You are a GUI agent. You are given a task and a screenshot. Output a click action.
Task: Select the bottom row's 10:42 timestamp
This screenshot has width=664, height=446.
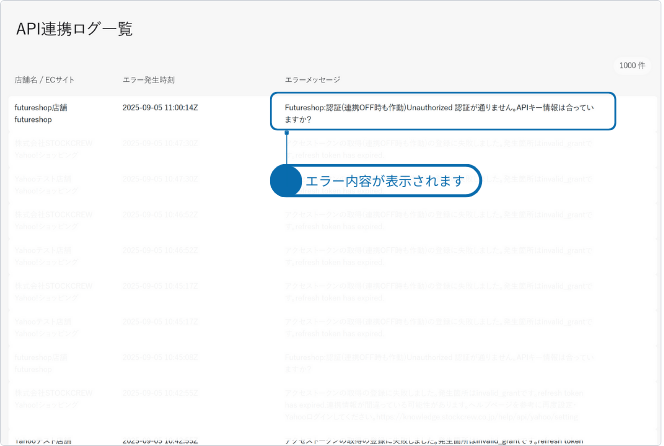point(160,440)
